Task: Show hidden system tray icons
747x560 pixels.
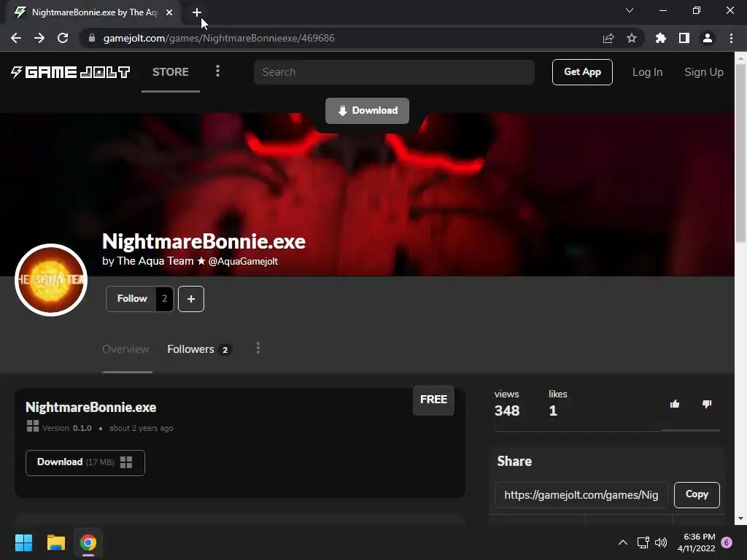Action: click(623, 542)
